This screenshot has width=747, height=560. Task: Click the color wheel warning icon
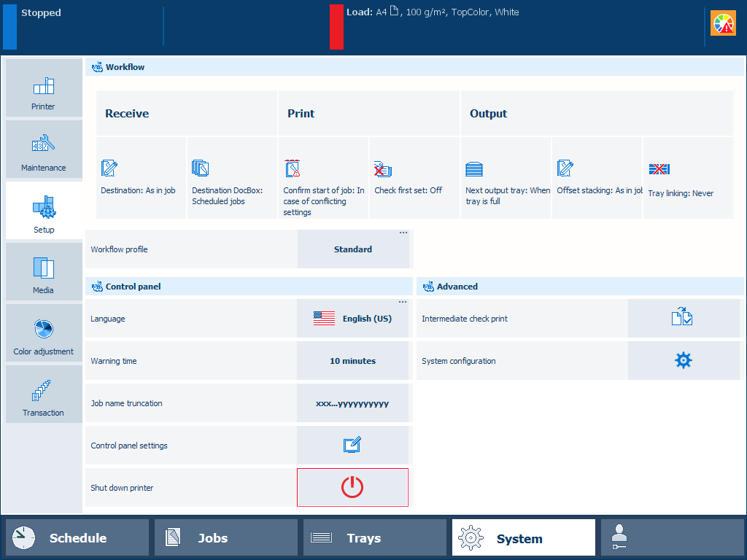[x=723, y=24]
